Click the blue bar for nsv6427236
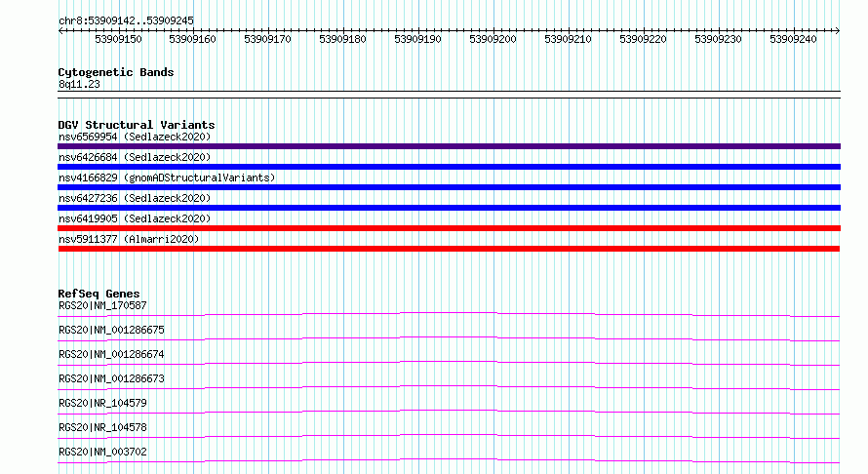 click(449, 208)
